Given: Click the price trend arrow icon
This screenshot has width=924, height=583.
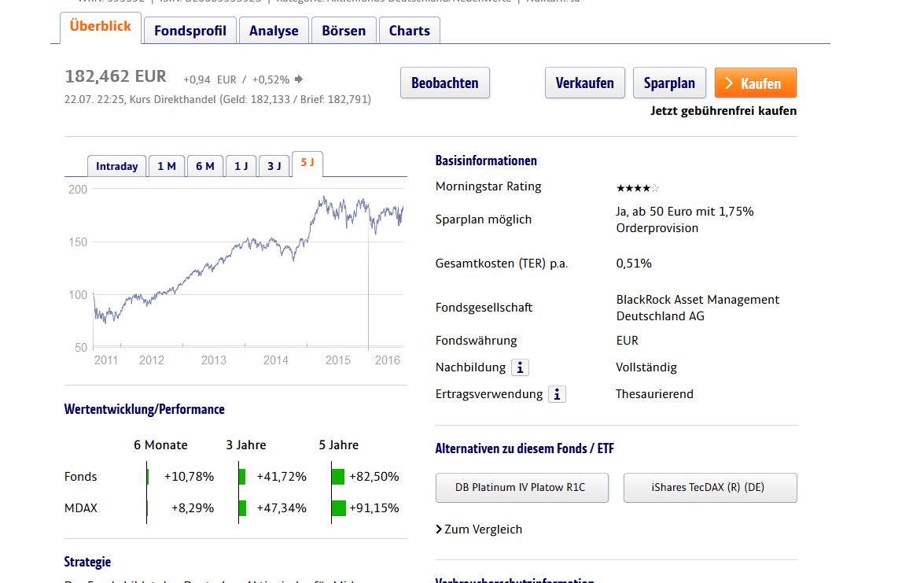Looking at the screenshot, I should (299, 79).
